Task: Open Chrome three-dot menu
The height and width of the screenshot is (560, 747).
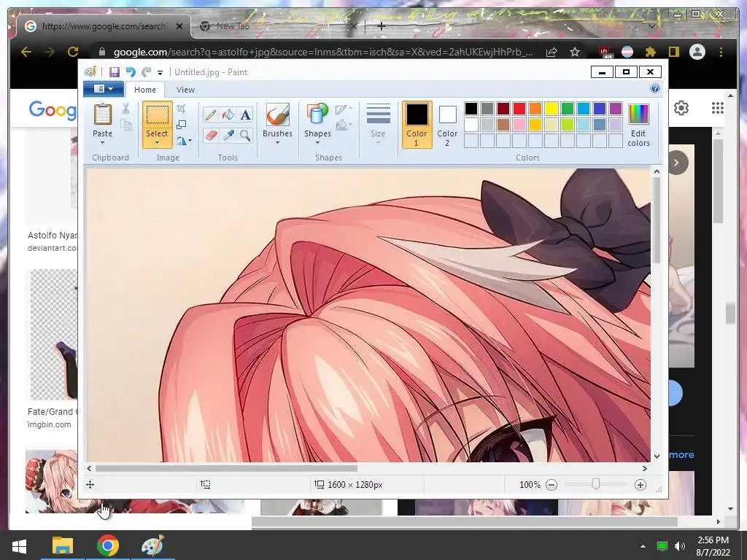Action: pos(721,52)
